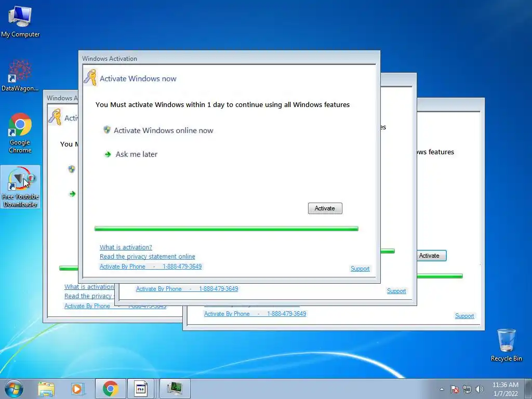Open the Support link in the rightmost window
Viewport: 532px width, 399px height.
click(464, 316)
